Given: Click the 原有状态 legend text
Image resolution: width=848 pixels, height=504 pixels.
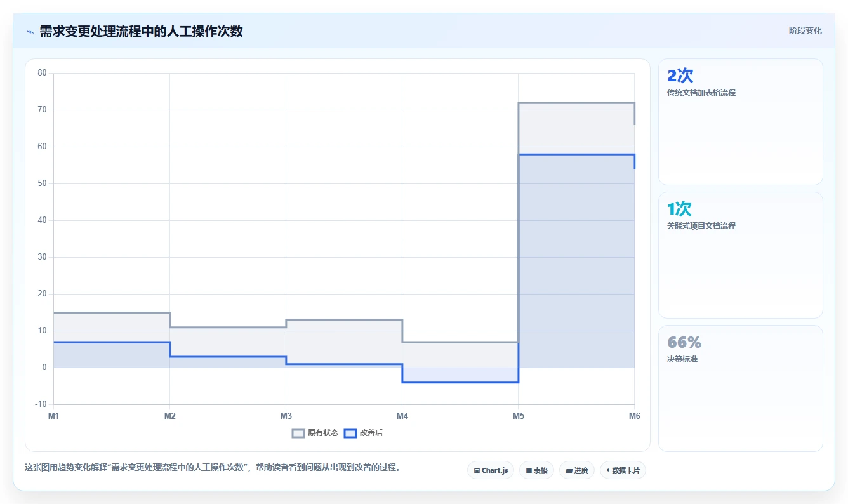Looking at the screenshot, I should pyautogui.click(x=323, y=433).
